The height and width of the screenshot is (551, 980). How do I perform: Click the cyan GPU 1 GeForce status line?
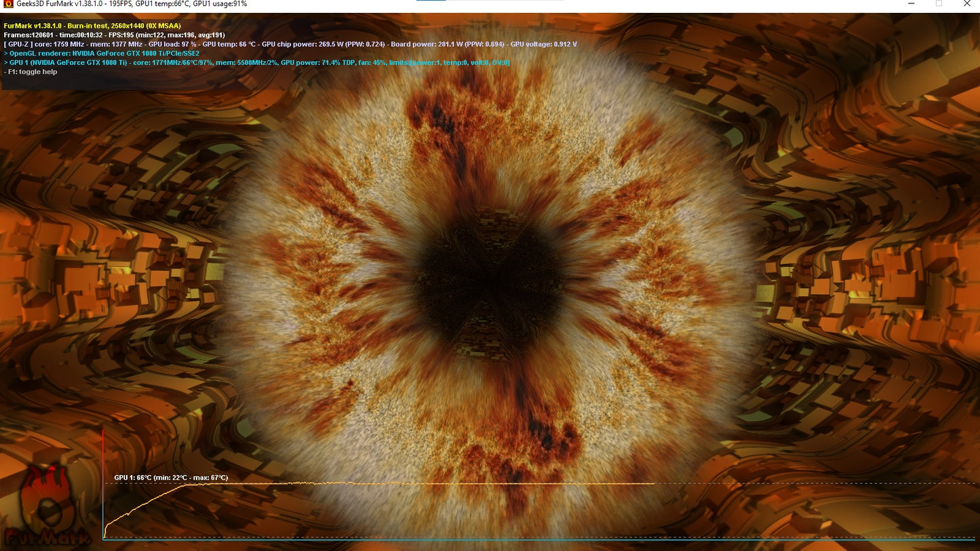coord(256,62)
